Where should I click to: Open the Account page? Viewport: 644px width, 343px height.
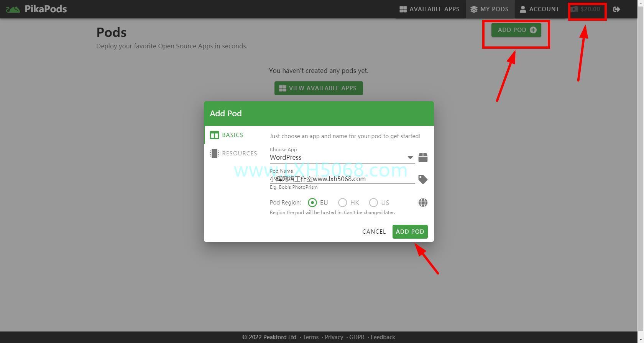(539, 9)
